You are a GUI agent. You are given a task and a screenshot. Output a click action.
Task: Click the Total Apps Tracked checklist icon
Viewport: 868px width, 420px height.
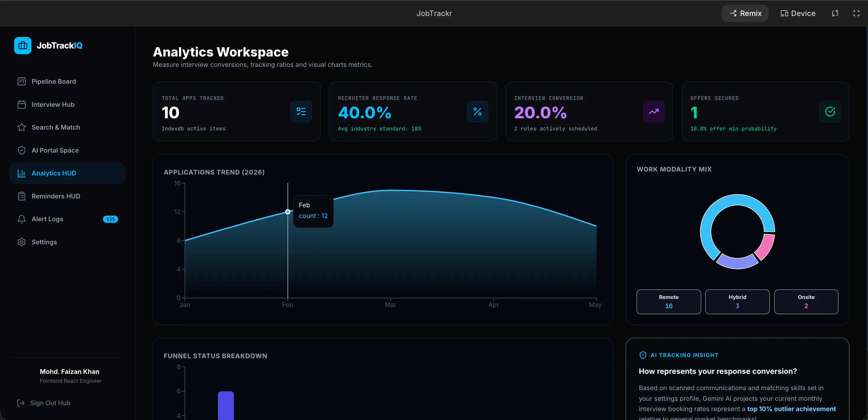point(301,112)
